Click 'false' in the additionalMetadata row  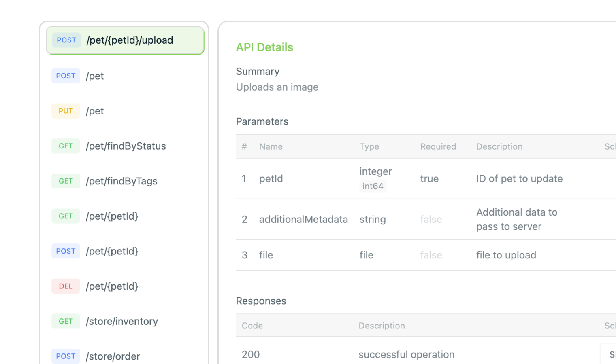tap(431, 220)
